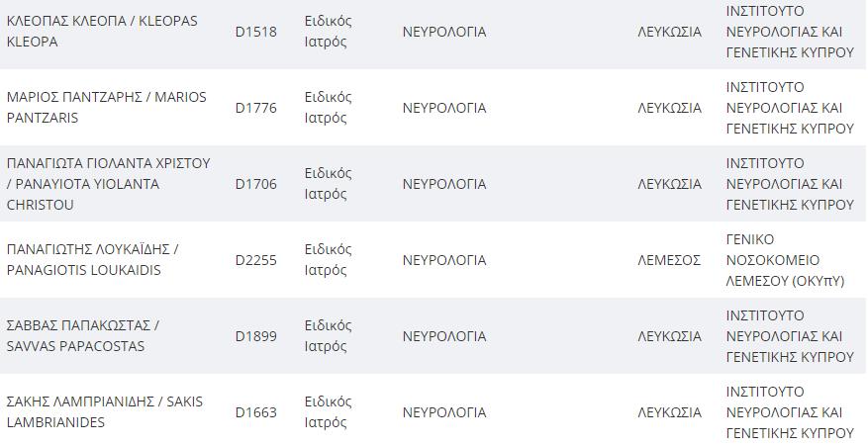Select registration code D1663

pyautogui.click(x=255, y=412)
